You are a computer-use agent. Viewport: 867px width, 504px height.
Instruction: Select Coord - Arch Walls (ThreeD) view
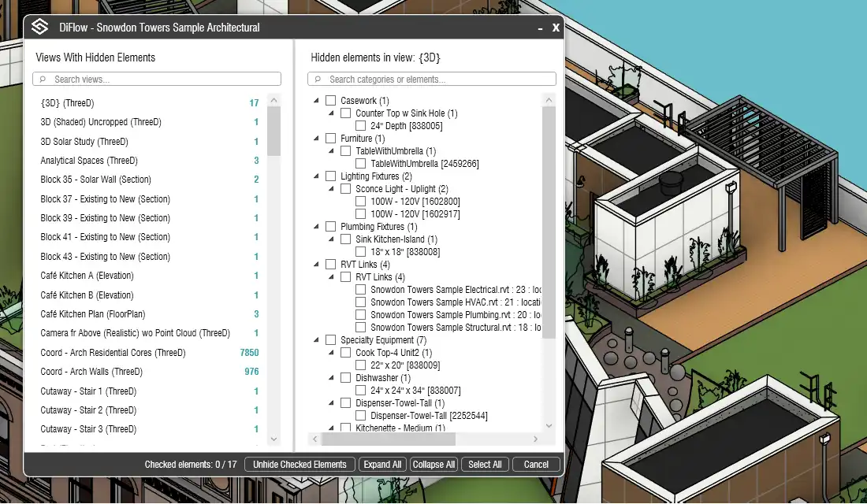91,372
